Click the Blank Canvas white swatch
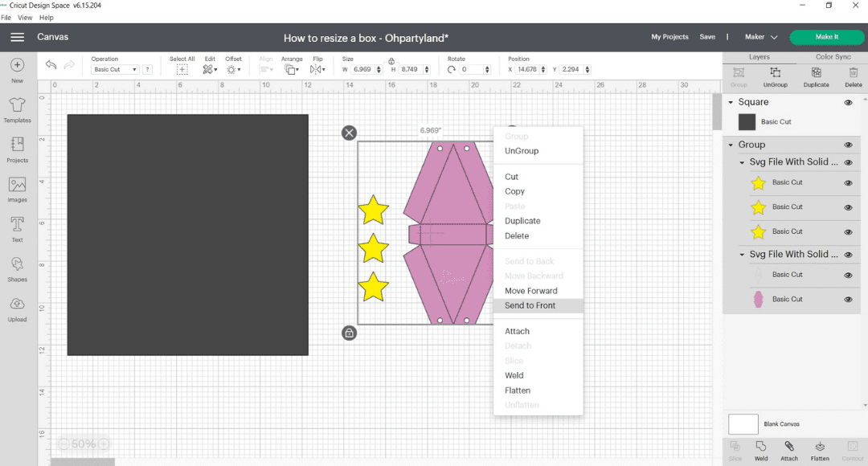868x466 pixels. coord(743,424)
